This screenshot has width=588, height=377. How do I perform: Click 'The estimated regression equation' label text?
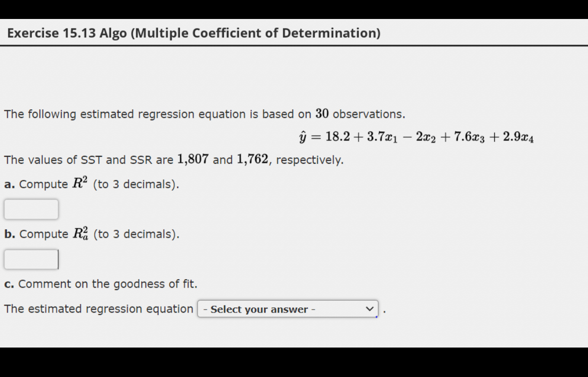(x=97, y=309)
